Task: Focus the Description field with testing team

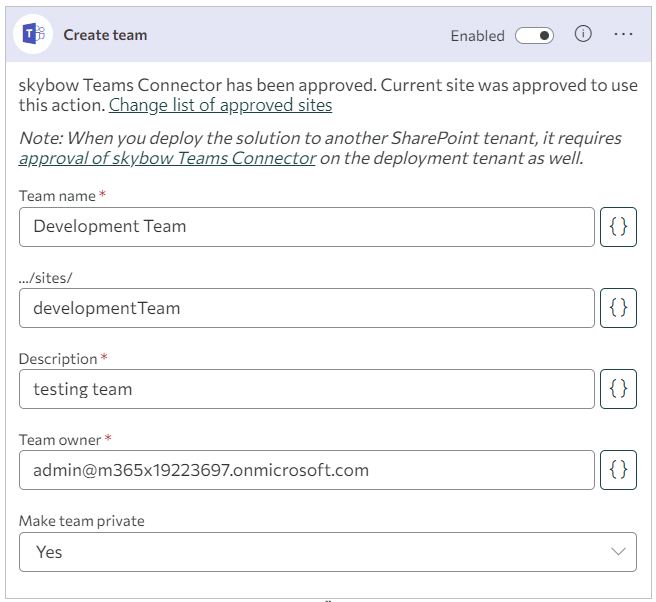Action: click(x=307, y=389)
